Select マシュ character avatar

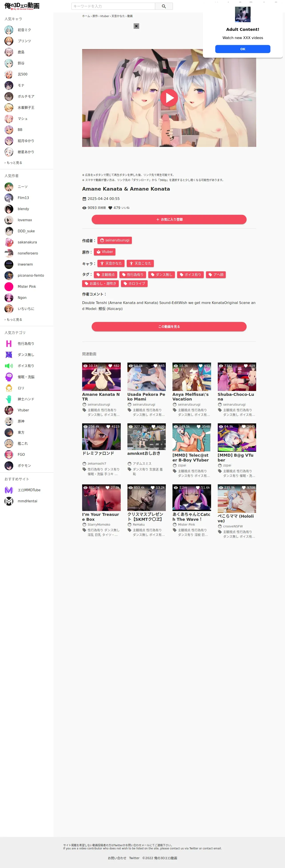click(9, 119)
